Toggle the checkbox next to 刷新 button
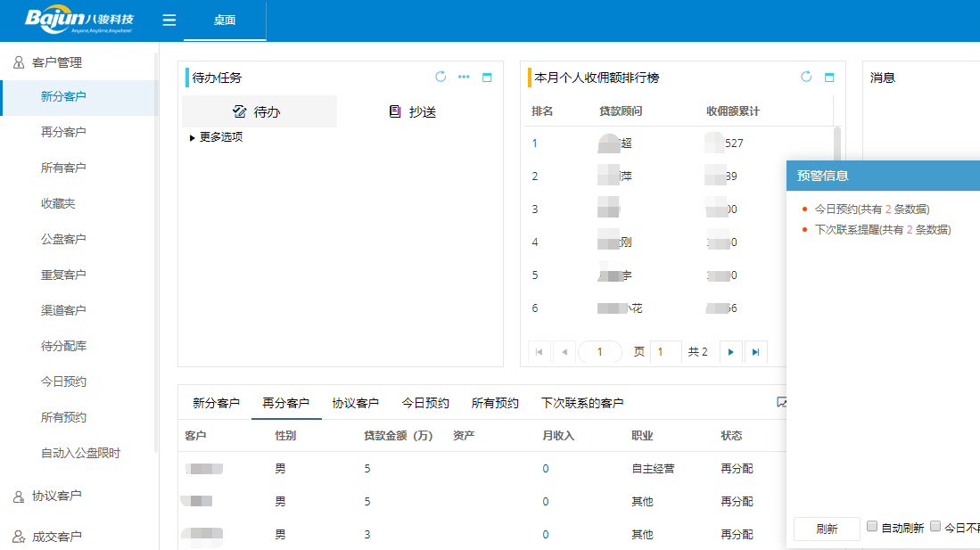980x550 pixels. pyautogui.click(x=871, y=528)
